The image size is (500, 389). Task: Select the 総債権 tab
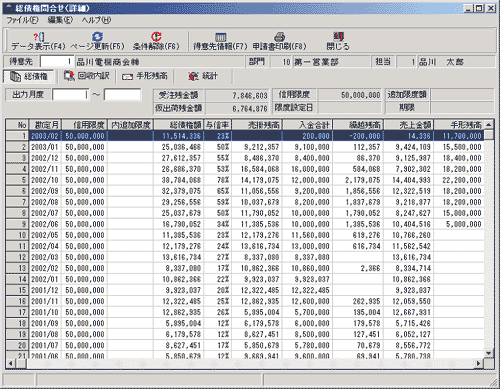[28, 76]
